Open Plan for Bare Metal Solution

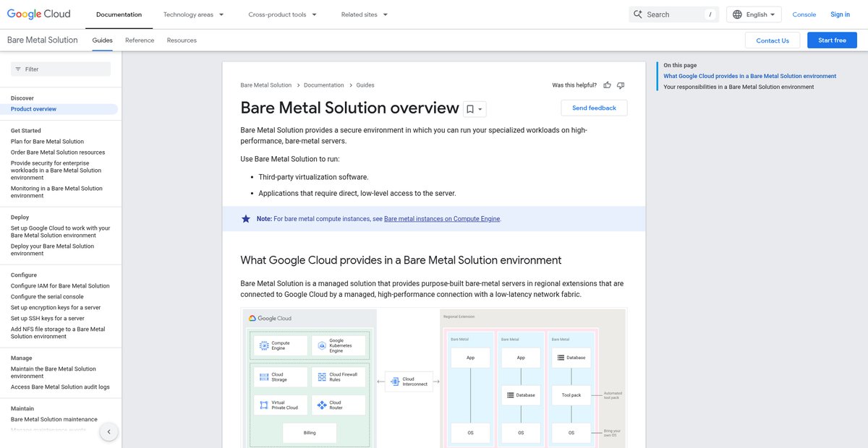pos(48,142)
